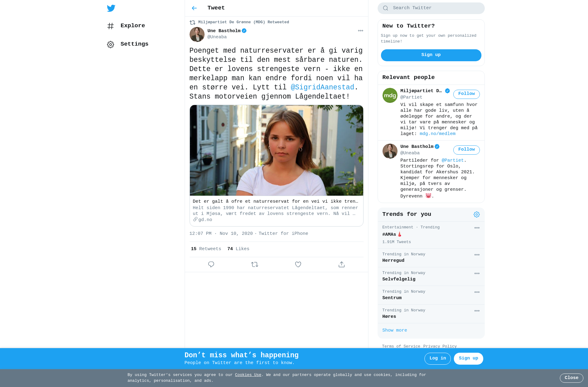Screen dimensions: 588x387
Task: Click the Search Twitter field
Action: (431, 8)
